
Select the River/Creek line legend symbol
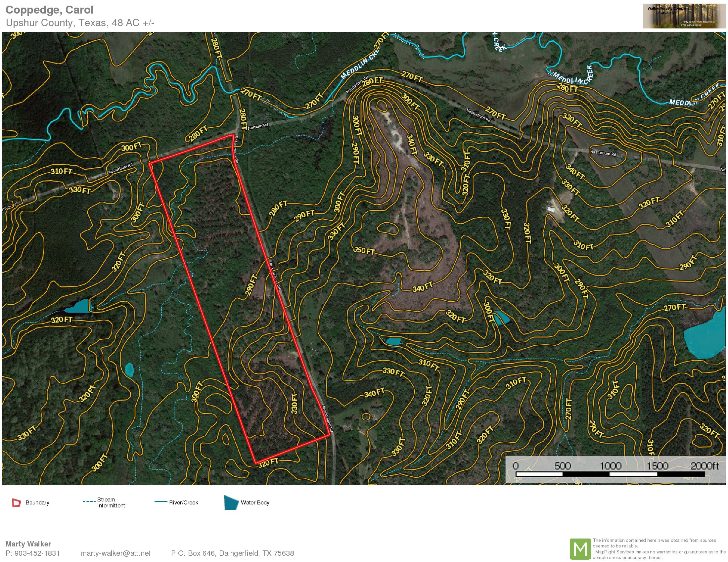[x=161, y=502]
